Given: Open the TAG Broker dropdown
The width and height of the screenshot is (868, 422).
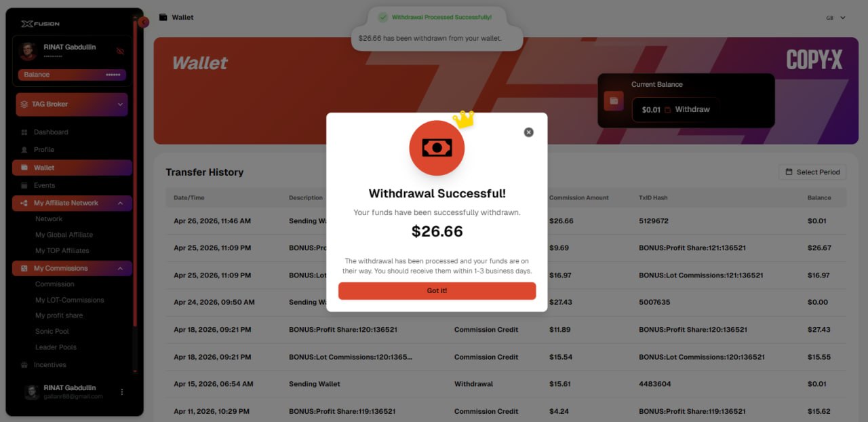Looking at the screenshot, I should coord(72,104).
